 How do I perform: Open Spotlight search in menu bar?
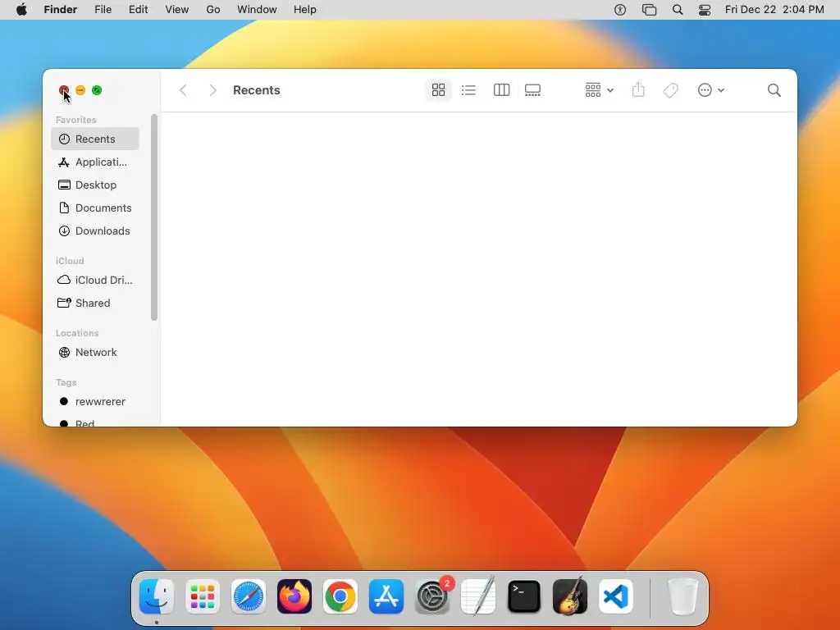(678, 10)
